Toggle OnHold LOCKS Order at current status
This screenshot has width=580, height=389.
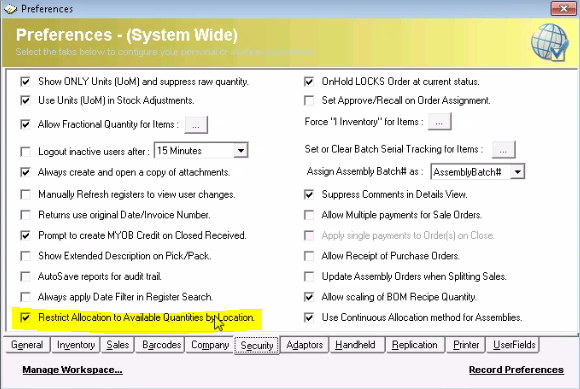(x=309, y=81)
